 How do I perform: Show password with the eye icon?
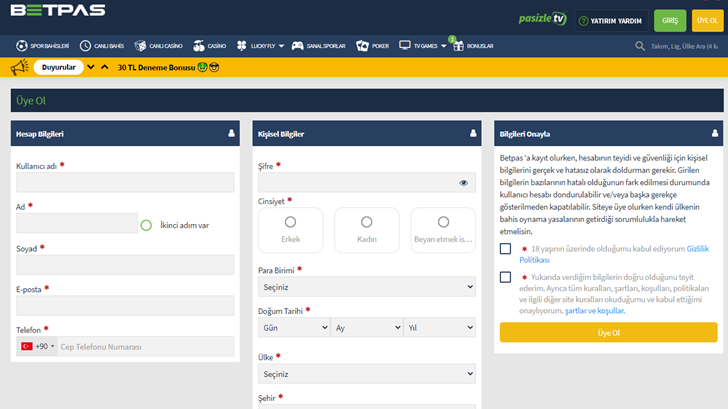[463, 182]
